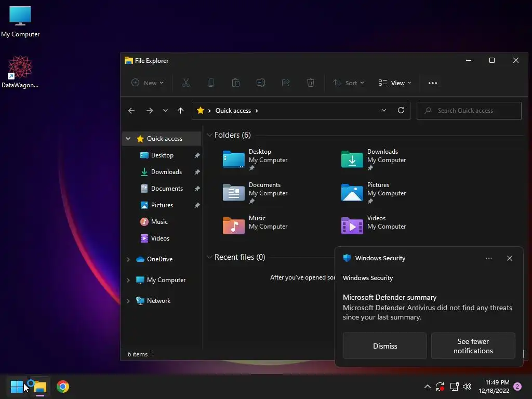The height and width of the screenshot is (399, 532).
Task: Click the notification count badge
Action: [517, 387]
